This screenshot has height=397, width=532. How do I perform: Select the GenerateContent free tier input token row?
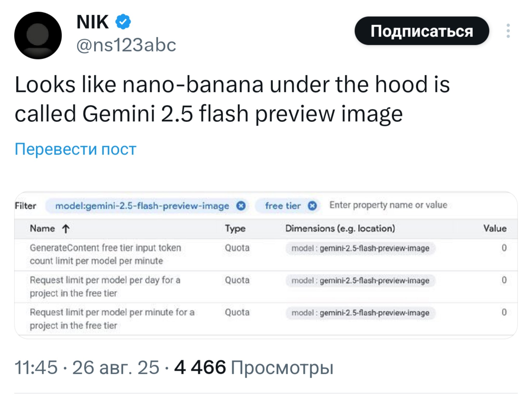pos(105,254)
